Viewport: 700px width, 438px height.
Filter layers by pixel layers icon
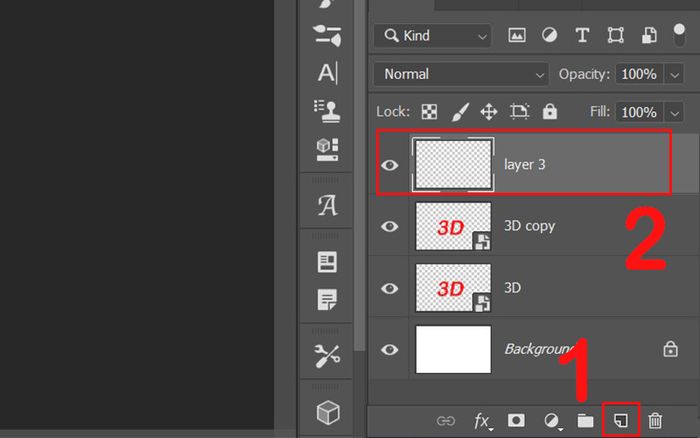517,35
